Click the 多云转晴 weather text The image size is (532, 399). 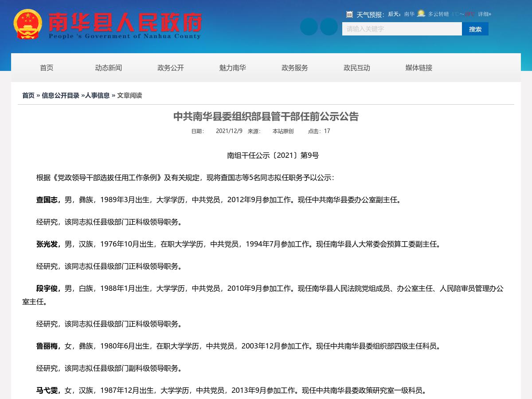pos(438,14)
